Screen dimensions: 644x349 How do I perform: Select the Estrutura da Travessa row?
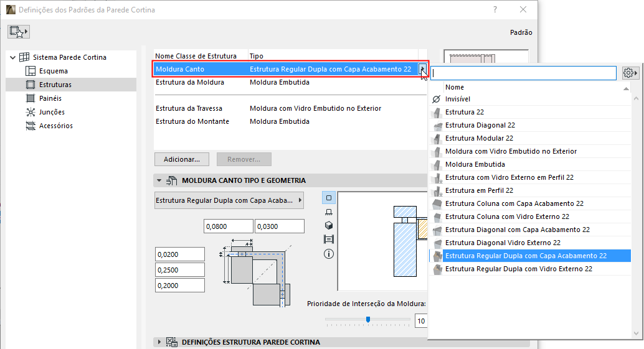coord(290,108)
